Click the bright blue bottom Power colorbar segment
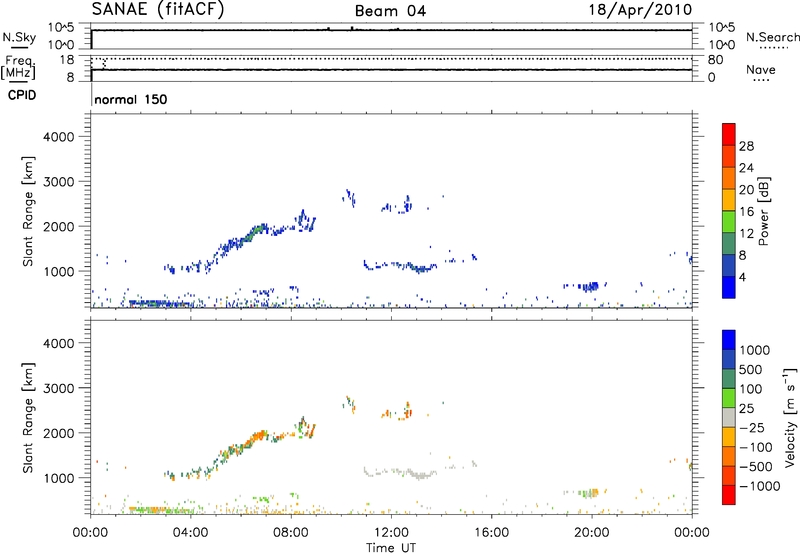The width and height of the screenshot is (800, 554). click(x=729, y=287)
